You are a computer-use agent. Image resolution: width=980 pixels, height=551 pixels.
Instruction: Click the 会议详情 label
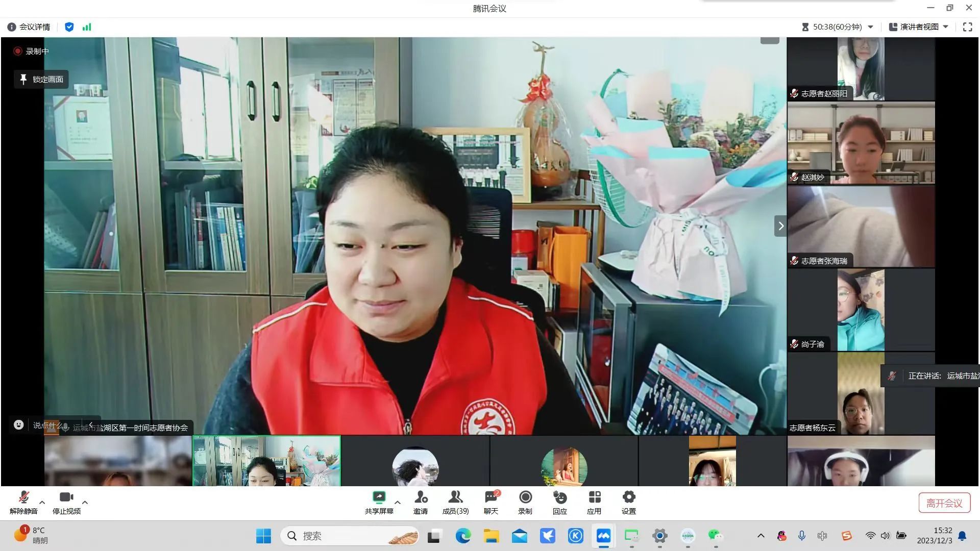(x=35, y=27)
